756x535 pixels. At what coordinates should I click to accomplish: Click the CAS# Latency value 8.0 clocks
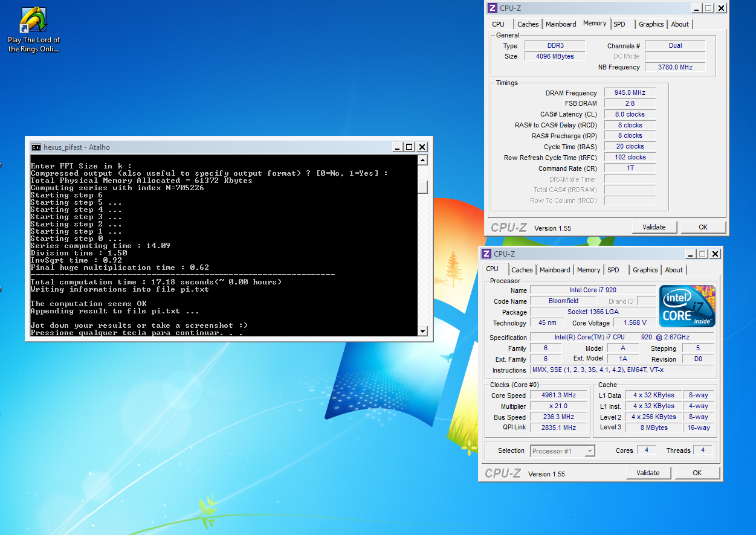click(x=630, y=114)
